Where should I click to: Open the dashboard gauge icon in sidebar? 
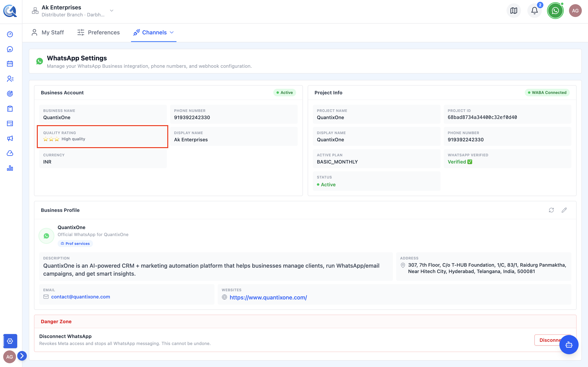click(x=10, y=34)
